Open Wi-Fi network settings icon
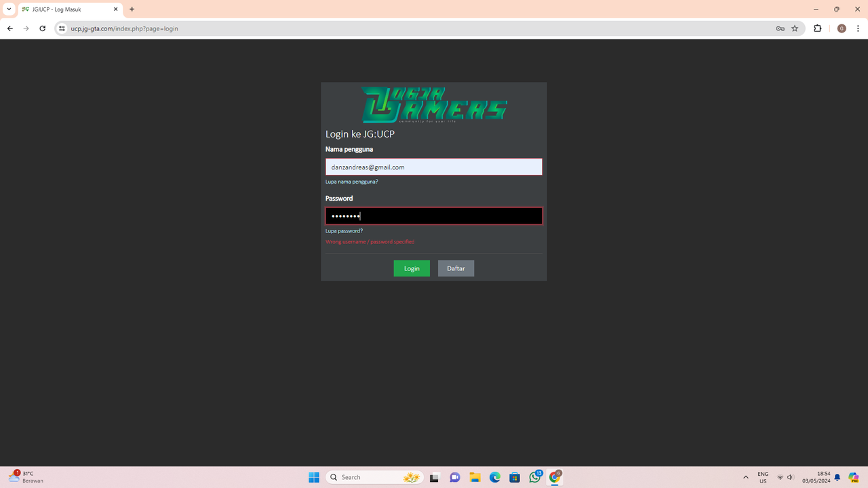Image resolution: width=868 pixels, height=488 pixels. 781,477
